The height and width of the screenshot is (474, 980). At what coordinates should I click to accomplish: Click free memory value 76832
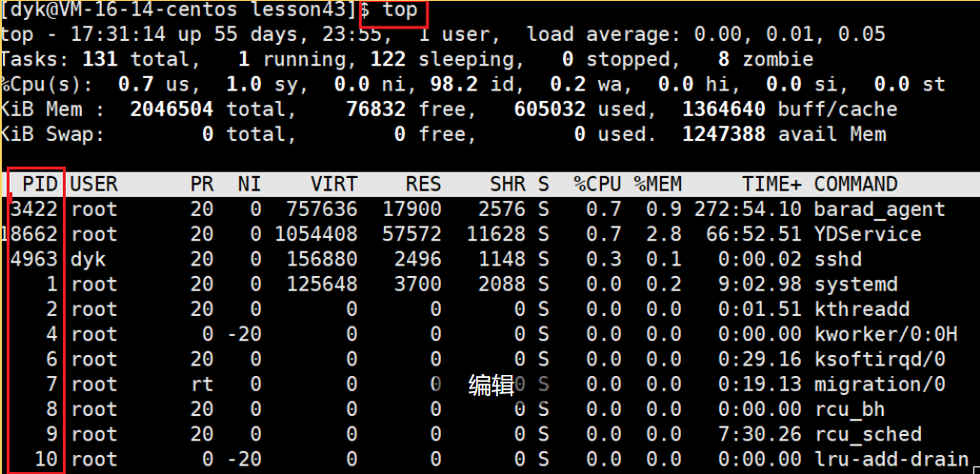[376, 109]
